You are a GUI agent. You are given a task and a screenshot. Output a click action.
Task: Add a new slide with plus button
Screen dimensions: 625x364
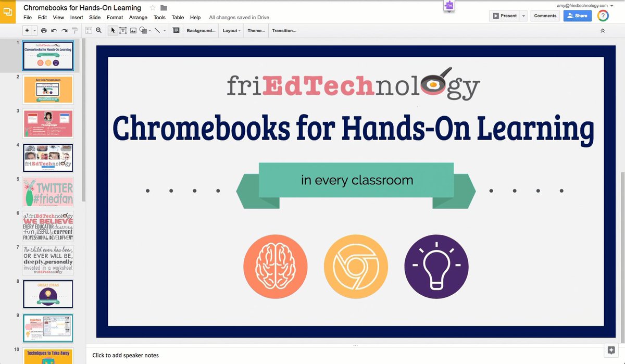pos(27,31)
